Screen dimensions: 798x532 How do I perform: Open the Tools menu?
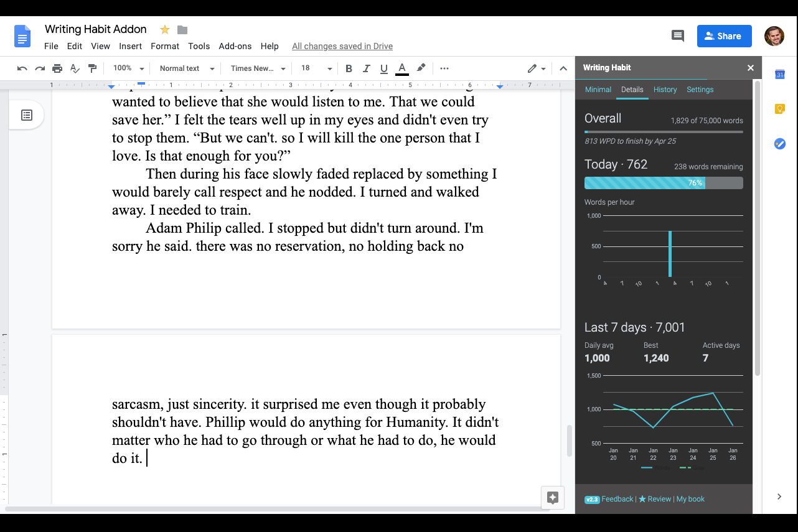click(x=199, y=46)
